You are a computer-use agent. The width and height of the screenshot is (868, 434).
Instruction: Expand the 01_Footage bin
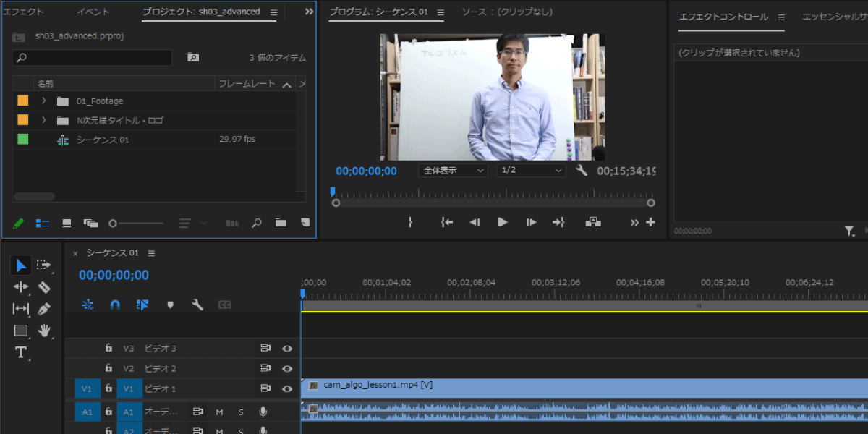point(43,101)
